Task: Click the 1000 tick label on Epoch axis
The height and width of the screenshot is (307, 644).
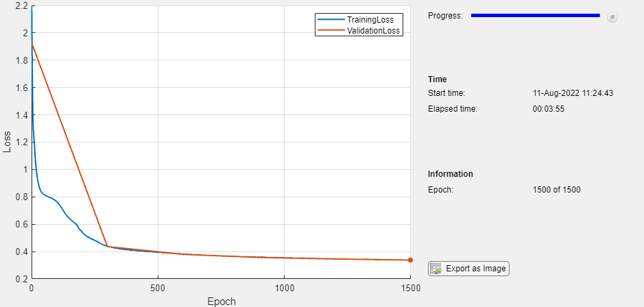Action: tap(284, 288)
